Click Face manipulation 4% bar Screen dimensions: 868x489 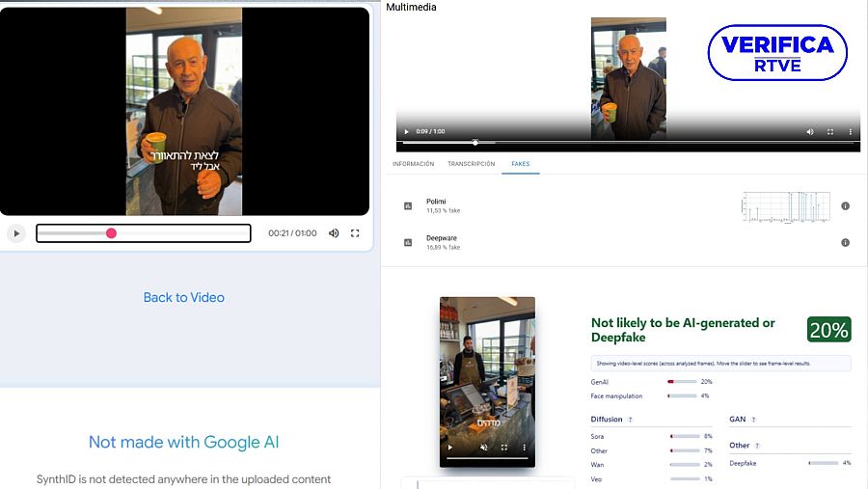682,396
